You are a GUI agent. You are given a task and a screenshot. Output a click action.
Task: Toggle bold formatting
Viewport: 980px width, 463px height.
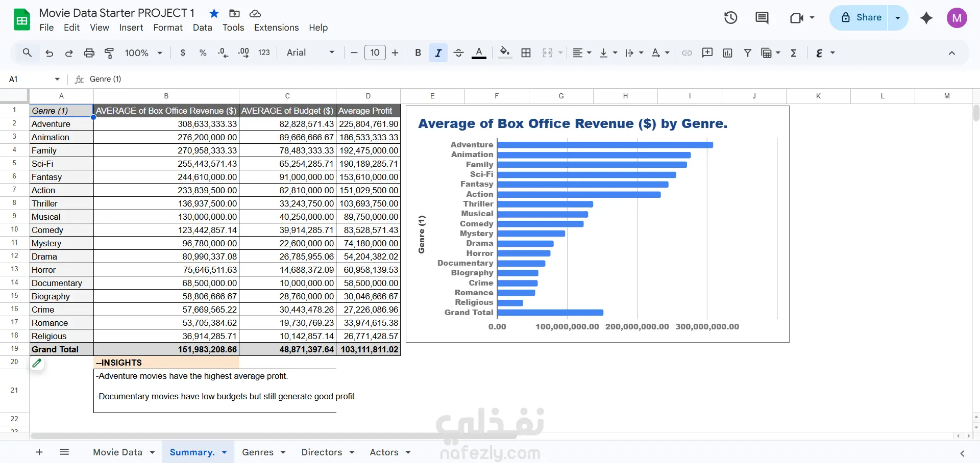pyautogui.click(x=418, y=53)
